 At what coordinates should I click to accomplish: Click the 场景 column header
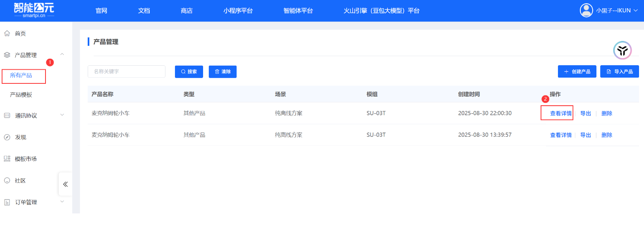pyautogui.click(x=280, y=94)
